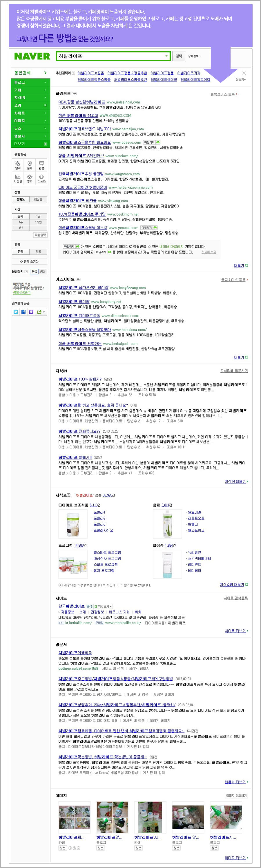The width and height of the screenshot is (261, 868).
Task: Open the 사이트 검색등록 link
Action: pos(236,598)
